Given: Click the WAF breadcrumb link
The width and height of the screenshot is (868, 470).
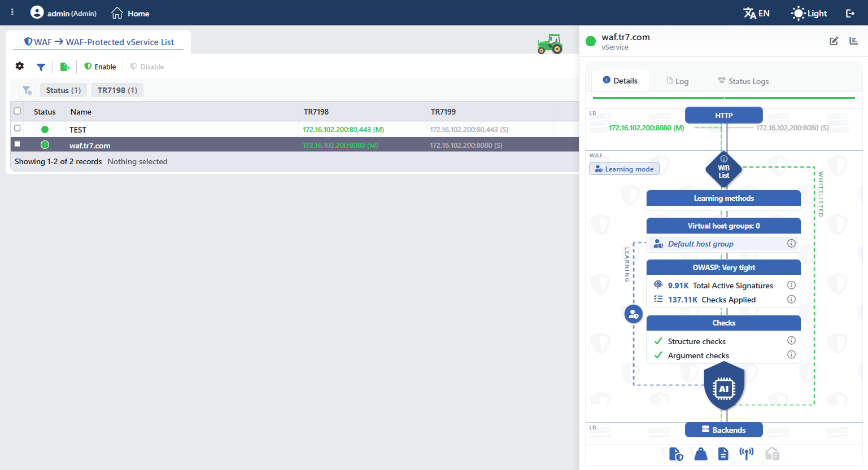Looking at the screenshot, I should point(38,42).
